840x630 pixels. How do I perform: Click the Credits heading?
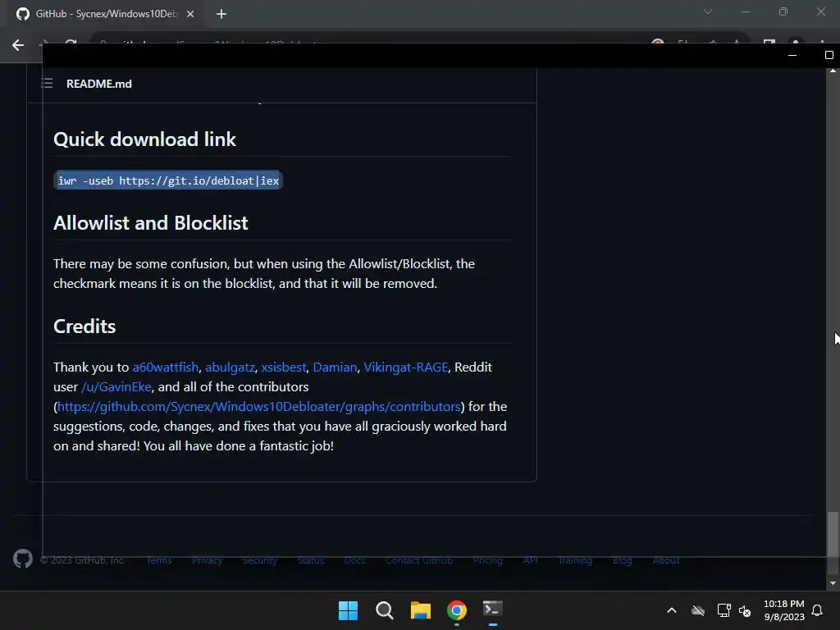click(84, 326)
